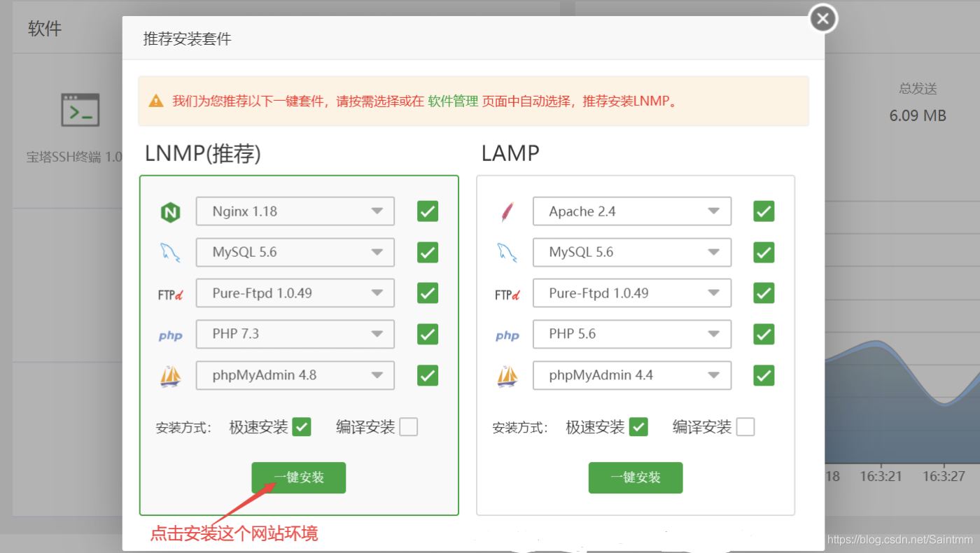Click the Nginx logo icon in LNMP

(x=170, y=212)
